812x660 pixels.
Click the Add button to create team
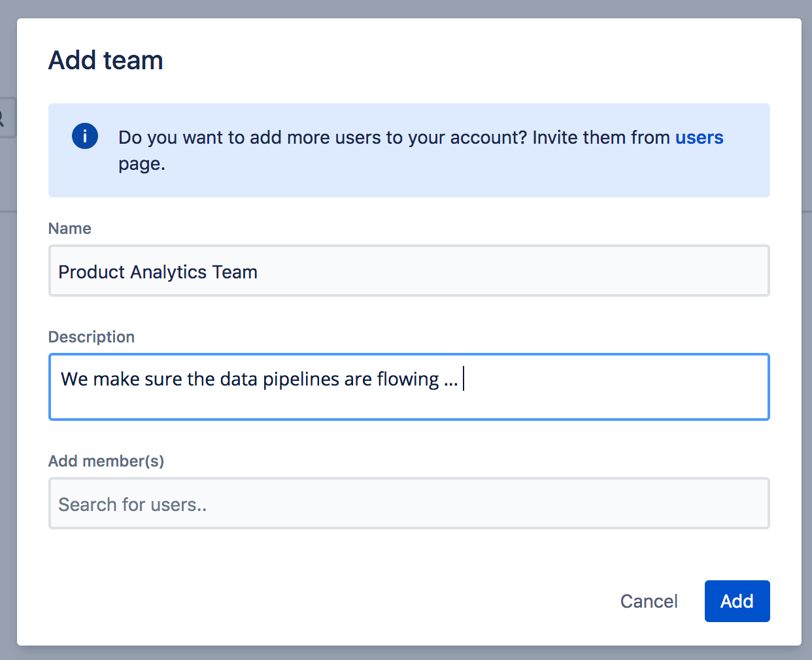click(737, 601)
